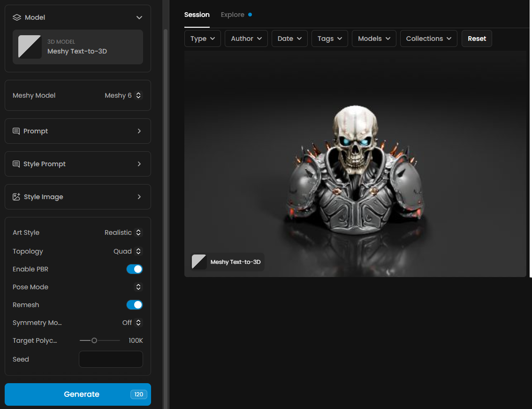Screen dimensions: 532x409
Task: Click the Model layers icon
Action: (x=17, y=17)
